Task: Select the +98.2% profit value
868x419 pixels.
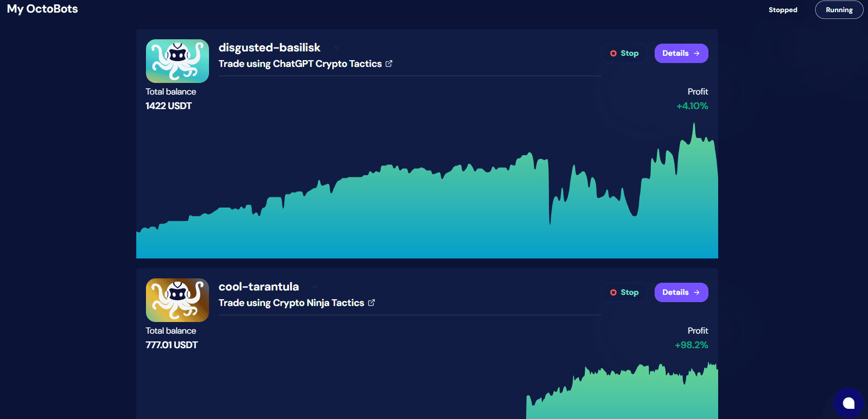Action: [691, 345]
